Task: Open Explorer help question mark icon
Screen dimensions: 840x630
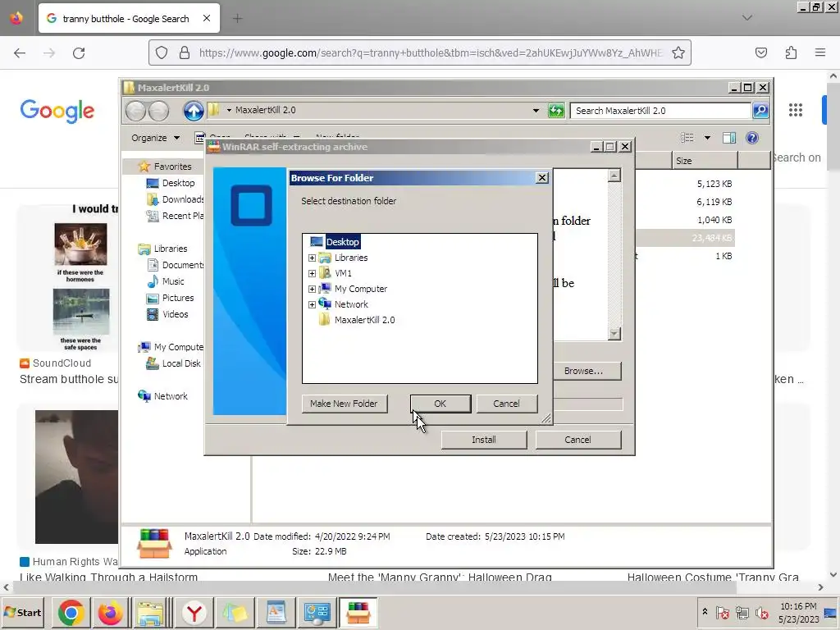Action: [752, 138]
